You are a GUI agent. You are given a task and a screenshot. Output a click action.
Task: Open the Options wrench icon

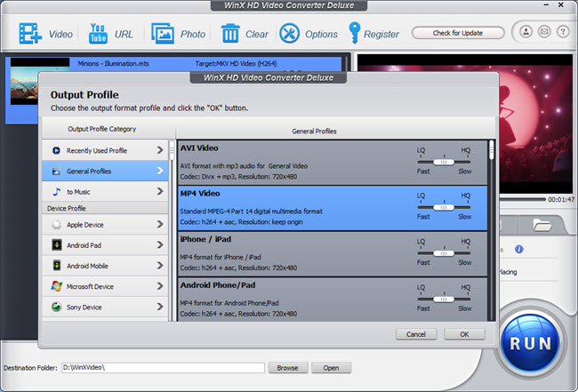click(x=289, y=34)
